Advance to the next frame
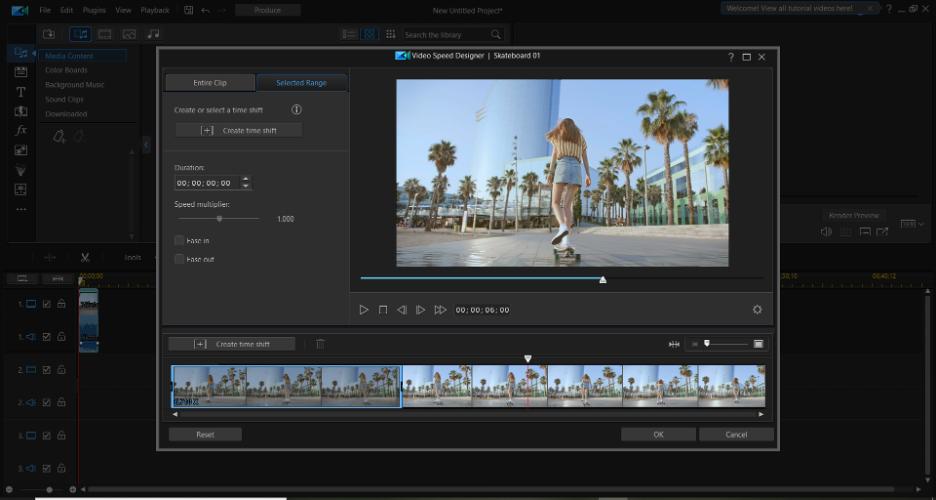The image size is (936, 500). point(421,310)
